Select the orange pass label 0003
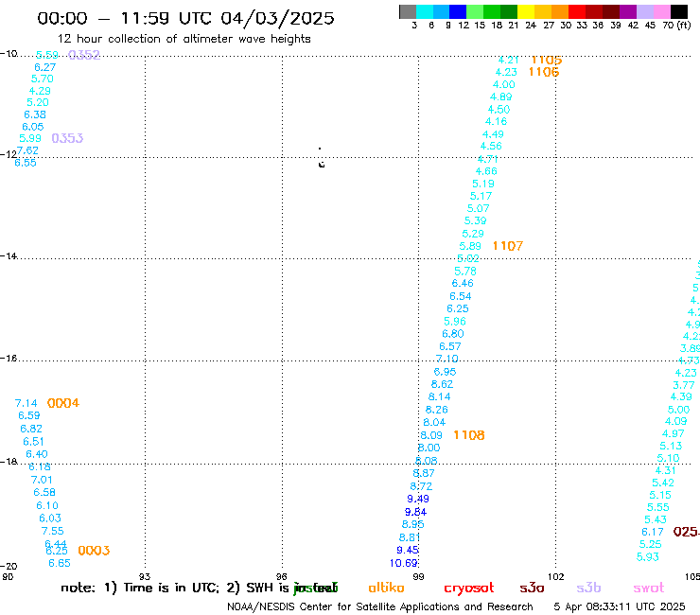The height and width of the screenshot is (615, 700). pyautogui.click(x=94, y=551)
